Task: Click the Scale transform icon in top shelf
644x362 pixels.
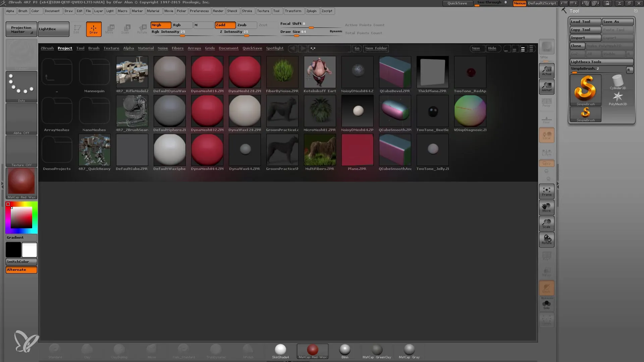Action: point(125,29)
